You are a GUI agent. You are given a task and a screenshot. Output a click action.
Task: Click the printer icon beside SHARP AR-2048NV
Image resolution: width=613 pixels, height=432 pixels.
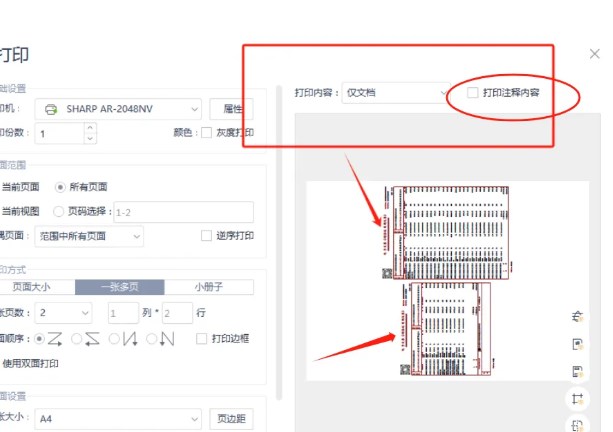[51, 109]
